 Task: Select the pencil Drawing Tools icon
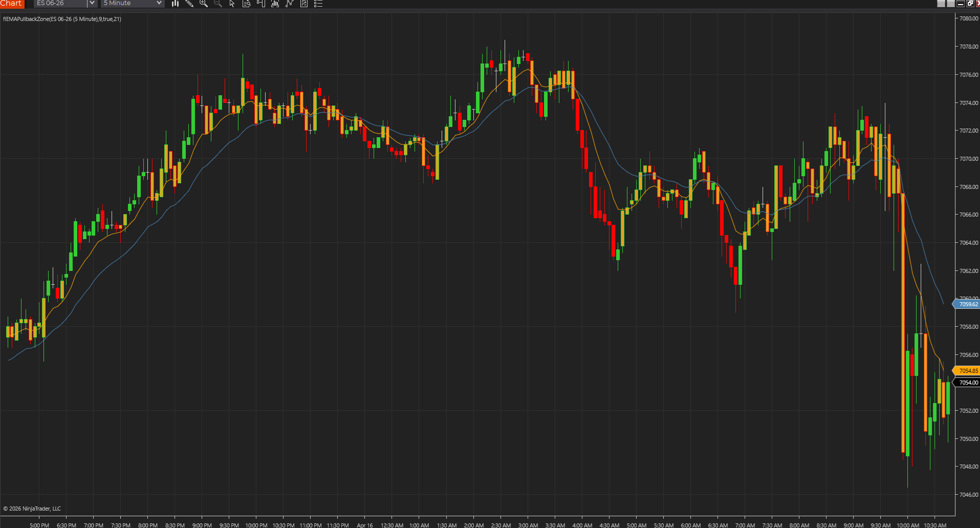(189, 4)
